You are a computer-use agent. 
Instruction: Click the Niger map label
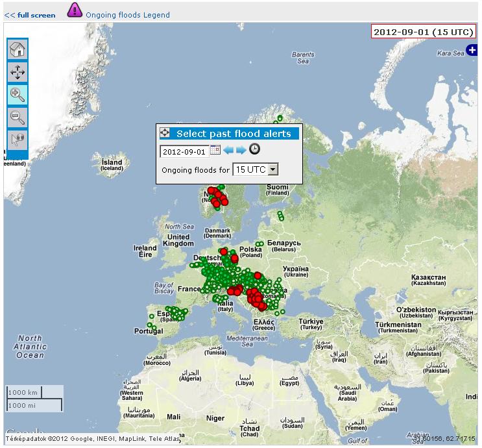(x=215, y=419)
